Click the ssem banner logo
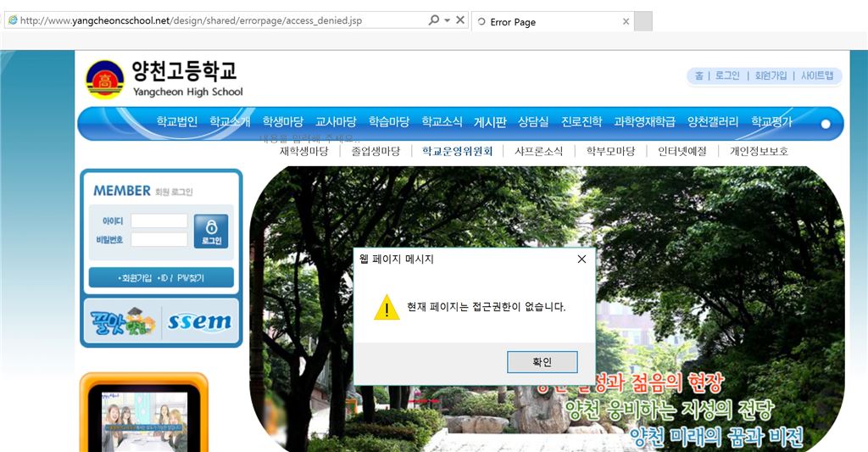 point(199,322)
